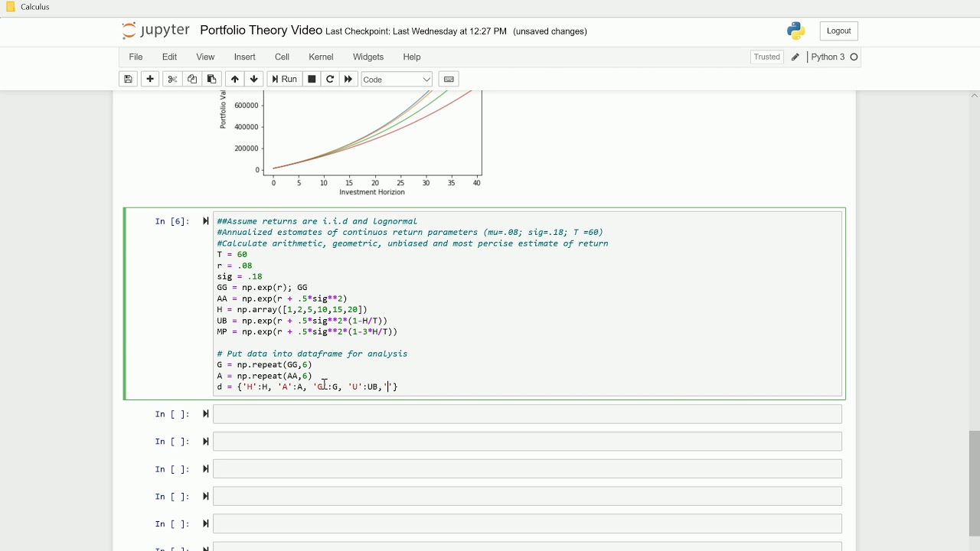Save and checkpoint the notebook
Viewport: 980px width, 551px height.
[128, 79]
